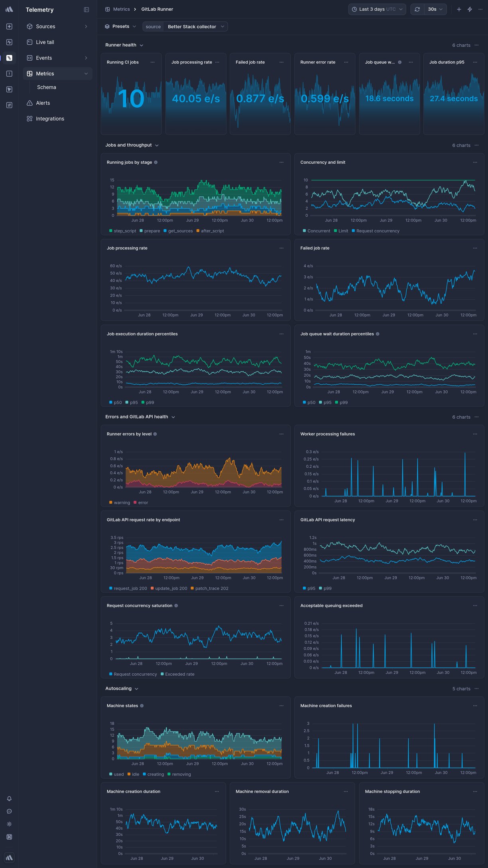Toggle the warning series in Runner errors legend

tap(120, 503)
